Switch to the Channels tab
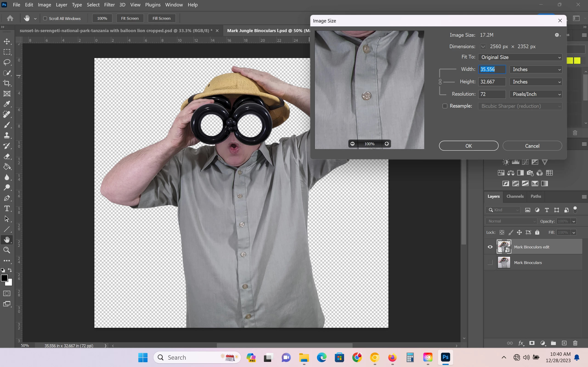The width and height of the screenshot is (588, 367). click(515, 196)
